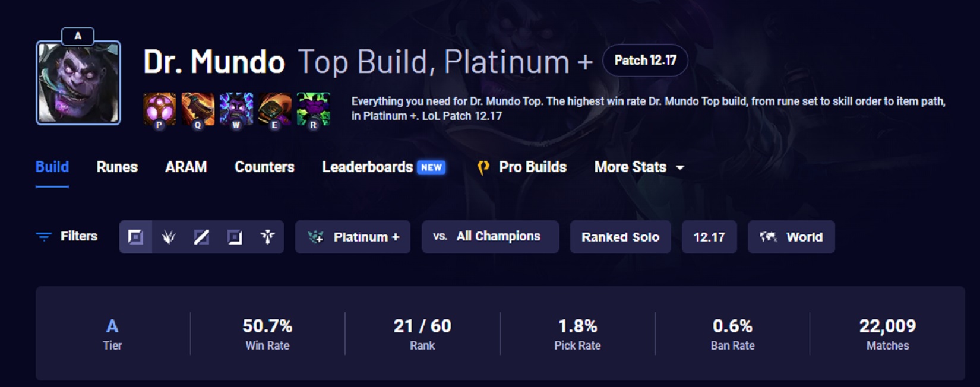The height and width of the screenshot is (387, 980).
Task: Click the Dr. Mundo champion portrait
Action: tap(78, 83)
